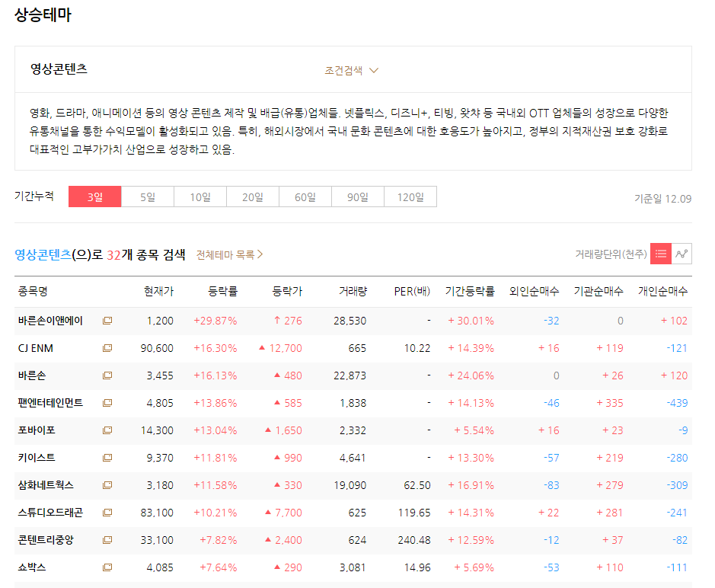
Task: Click the 외인순매수 column header
Action: (534, 291)
